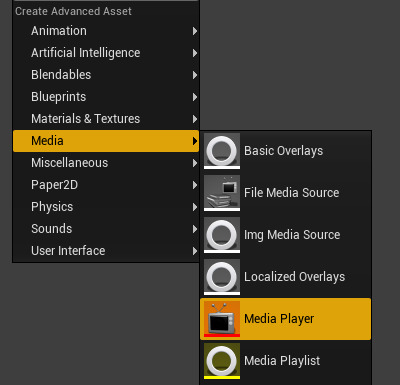Open the Animation submenu
The image size is (400, 385).
(x=106, y=31)
